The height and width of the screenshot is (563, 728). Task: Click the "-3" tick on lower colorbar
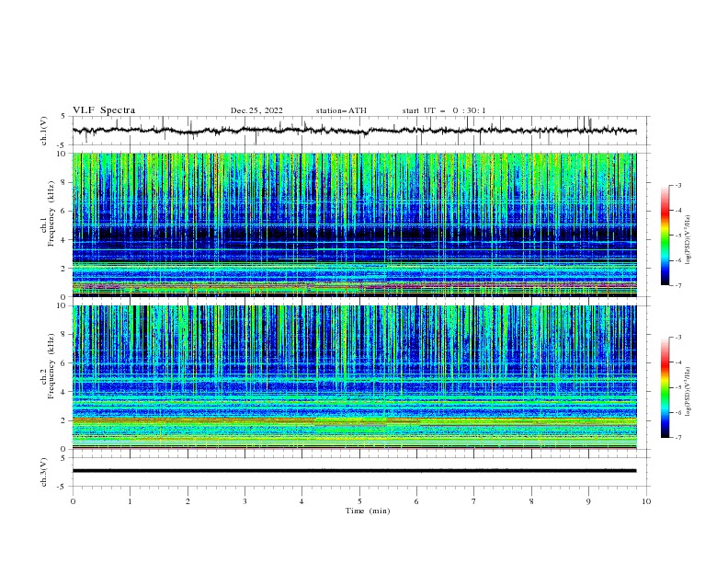click(x=677, y=338)
